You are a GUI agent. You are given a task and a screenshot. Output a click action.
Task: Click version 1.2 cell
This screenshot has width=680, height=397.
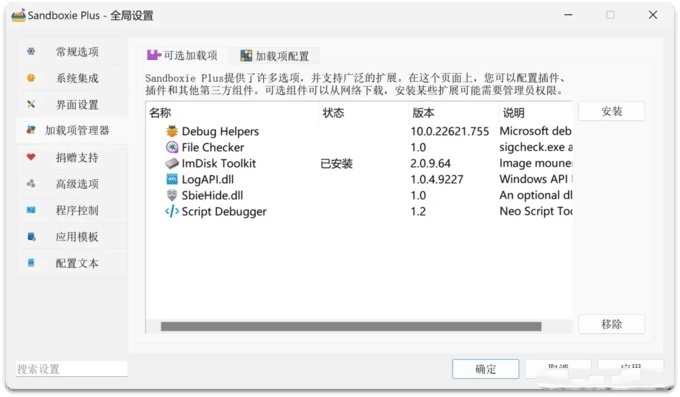coord(418,211)
